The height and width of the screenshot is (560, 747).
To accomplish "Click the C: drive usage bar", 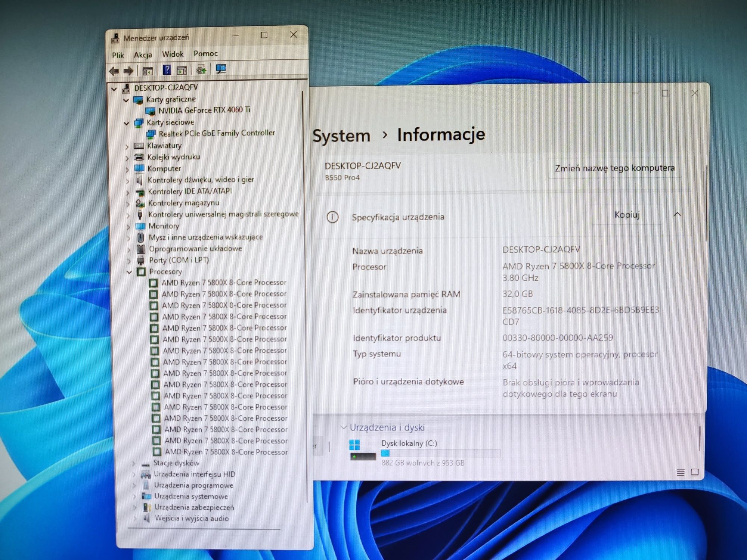I will tap(441, 453).
